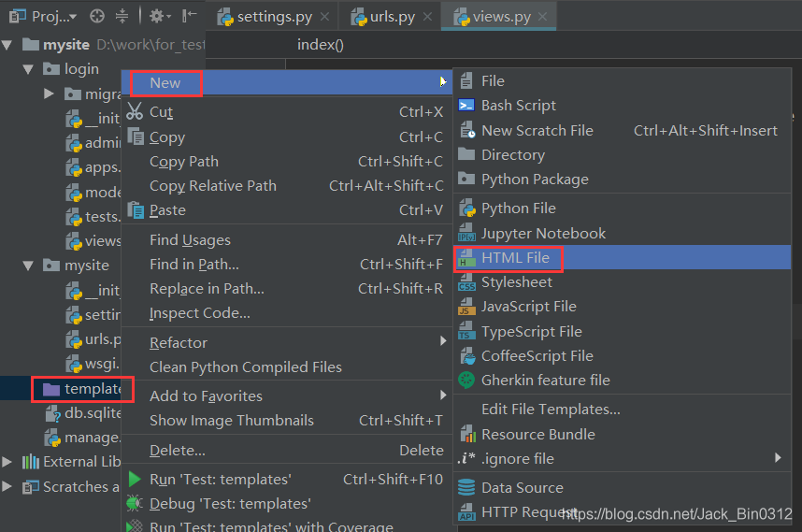Click the Python File icon
802x532 pixels.
[467, 208]
